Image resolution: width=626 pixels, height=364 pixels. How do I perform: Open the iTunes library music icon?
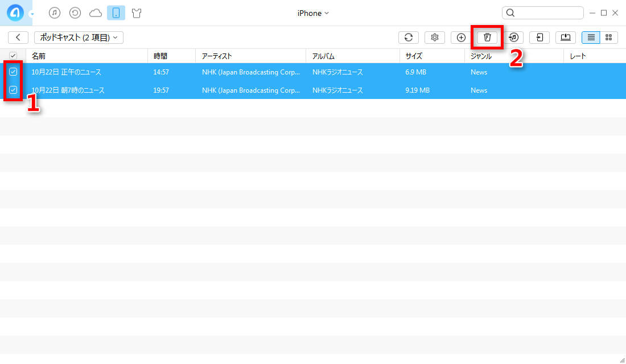[54, 13]
